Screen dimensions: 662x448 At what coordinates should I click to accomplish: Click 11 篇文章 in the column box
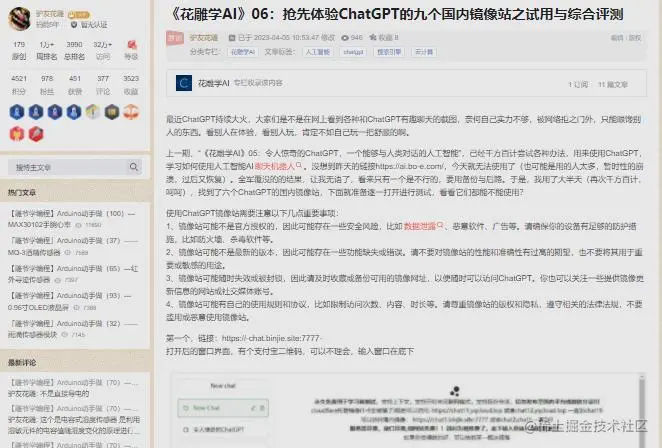[613, 84]
